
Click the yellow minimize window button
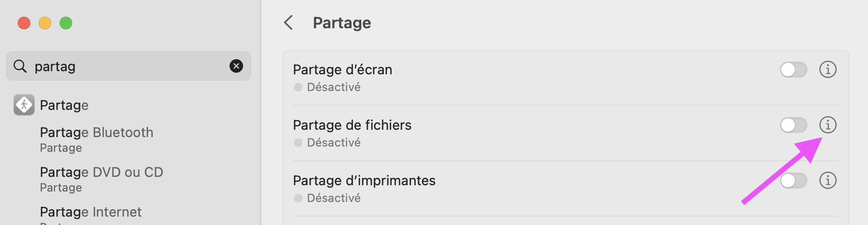[x=45, y=23]
